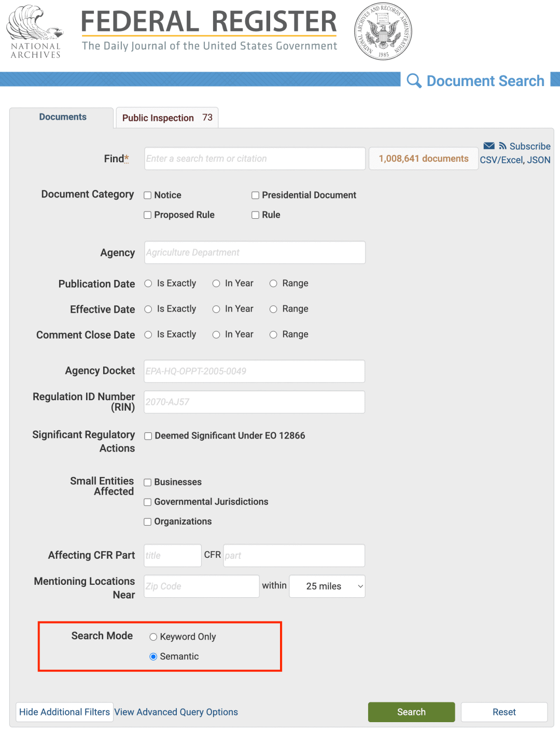Screen dimensions: 560x732
Task: Click the Find search term field
Action: coord(255,159)
